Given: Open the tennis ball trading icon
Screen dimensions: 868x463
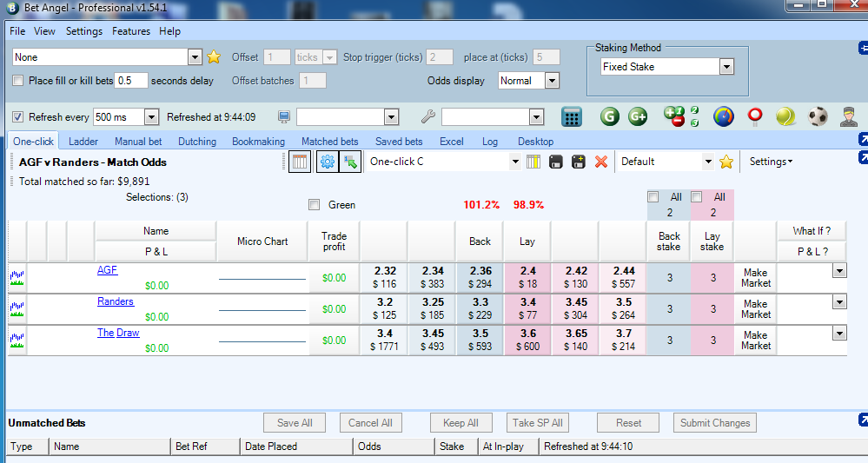Looking at the screenshot, I should click(785, 116).
